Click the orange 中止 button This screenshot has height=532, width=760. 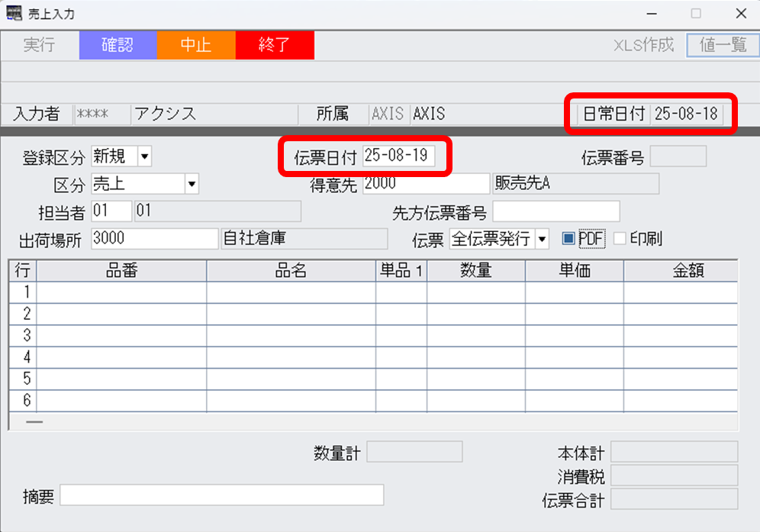196,45
